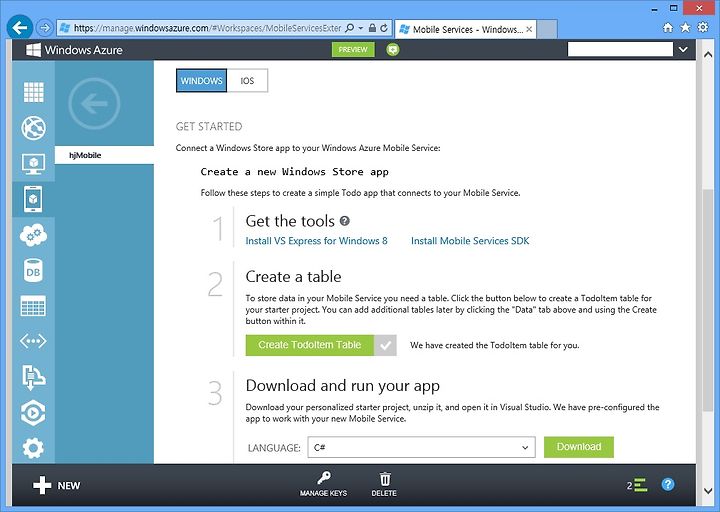
Task: Open Service Bus icon in sidebar
Action: [34, 377]
